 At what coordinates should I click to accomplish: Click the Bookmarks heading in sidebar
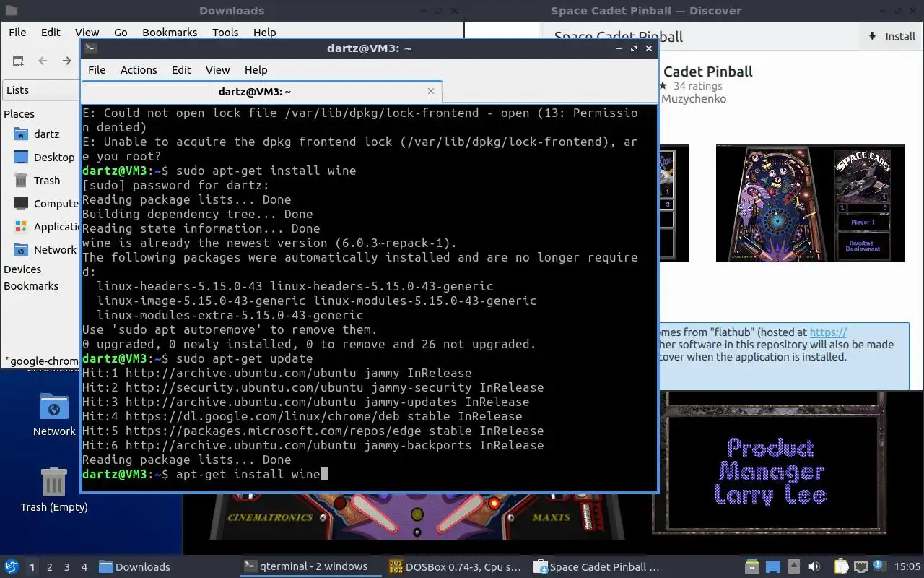point(31,286)
